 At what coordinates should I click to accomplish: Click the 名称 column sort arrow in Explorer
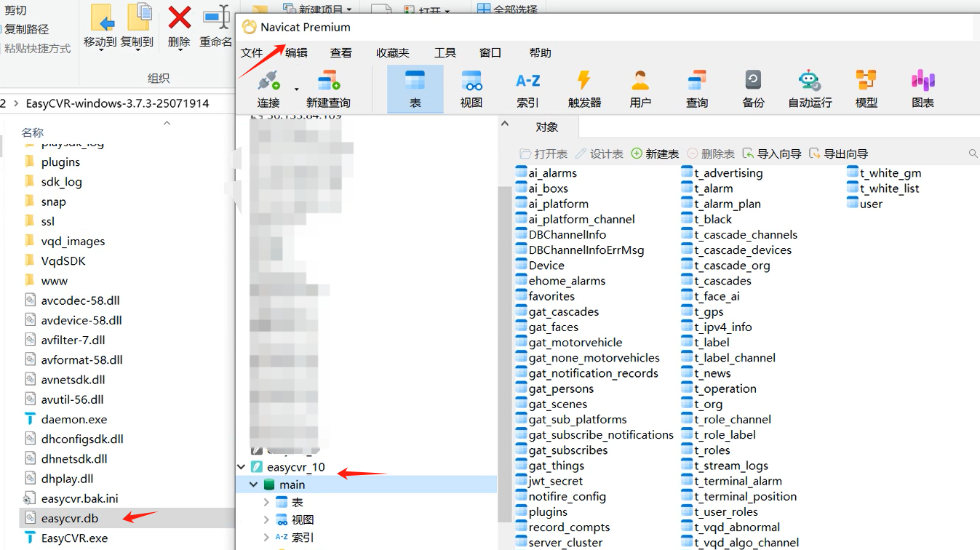tap(167, 123)
